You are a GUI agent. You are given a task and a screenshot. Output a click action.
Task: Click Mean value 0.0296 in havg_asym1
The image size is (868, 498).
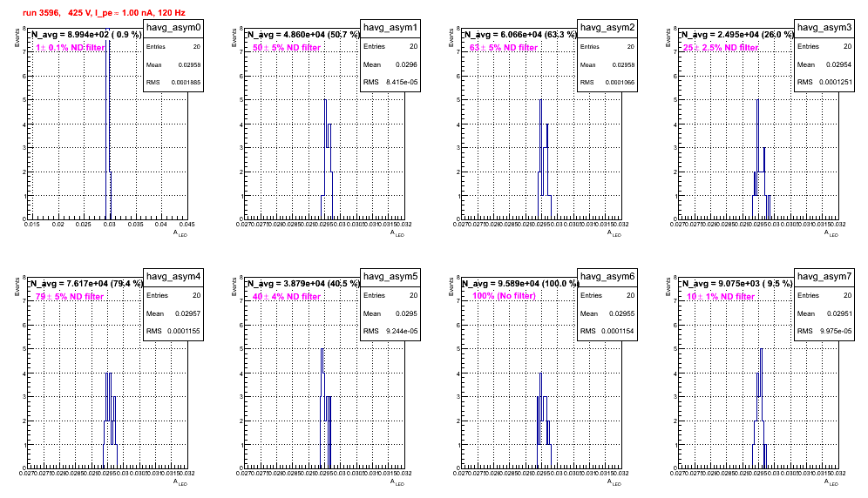point(407,64)
